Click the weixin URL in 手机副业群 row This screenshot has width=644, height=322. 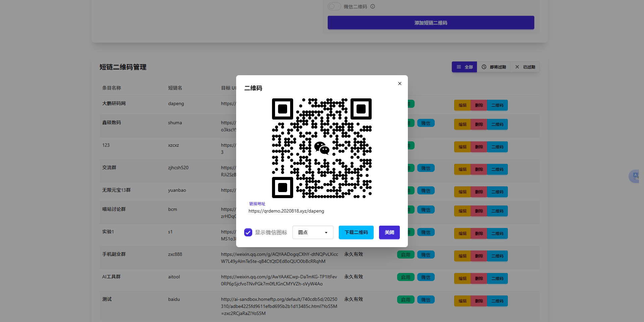[279, 258]
